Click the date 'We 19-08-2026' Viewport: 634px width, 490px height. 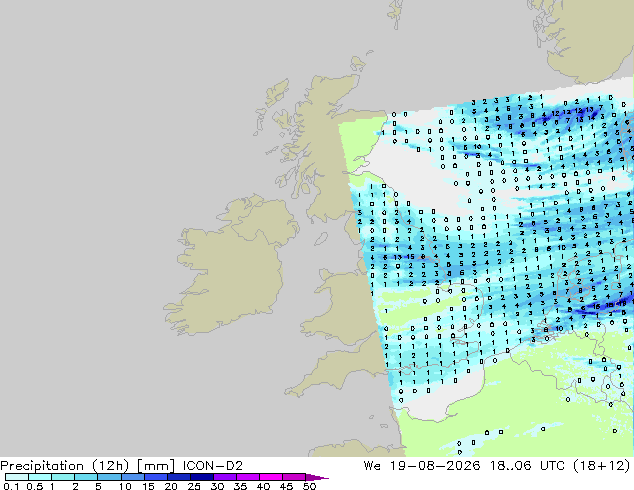click(422, 466)
